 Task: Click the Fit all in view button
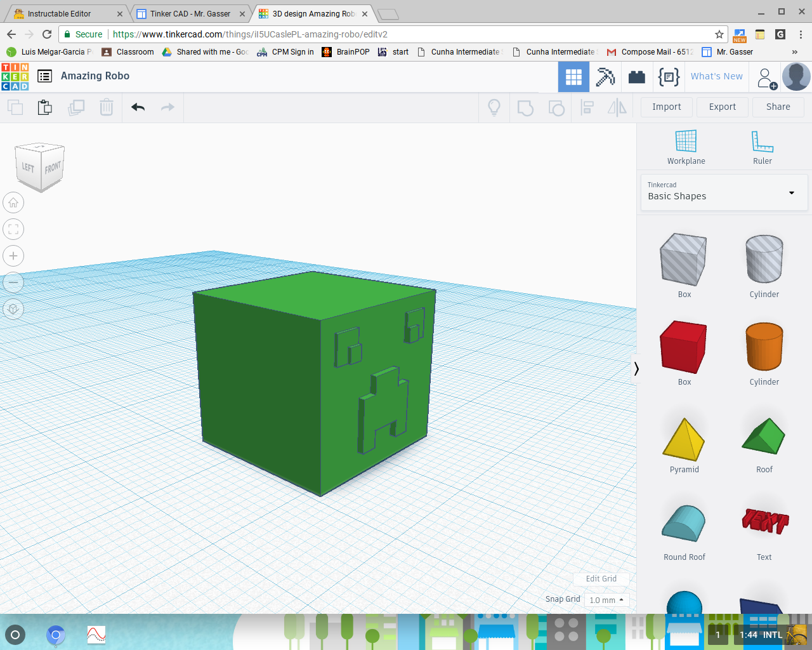pos(13,229)
